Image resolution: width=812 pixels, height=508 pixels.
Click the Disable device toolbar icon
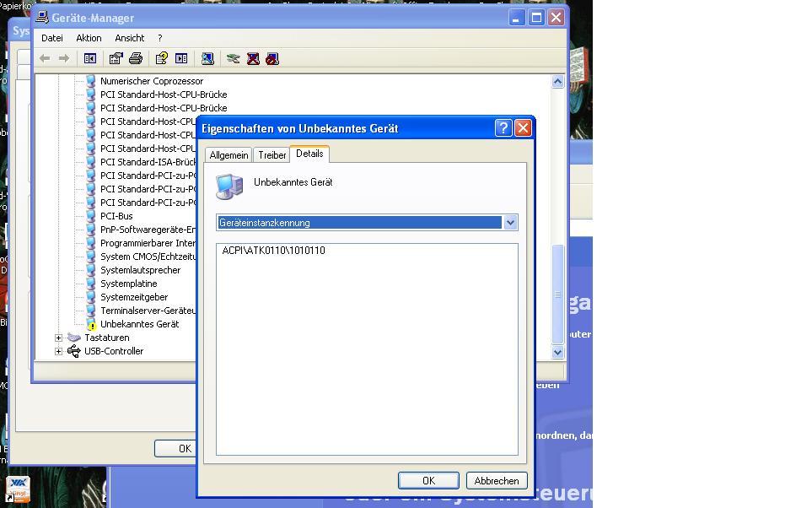(x=272, y=58)
